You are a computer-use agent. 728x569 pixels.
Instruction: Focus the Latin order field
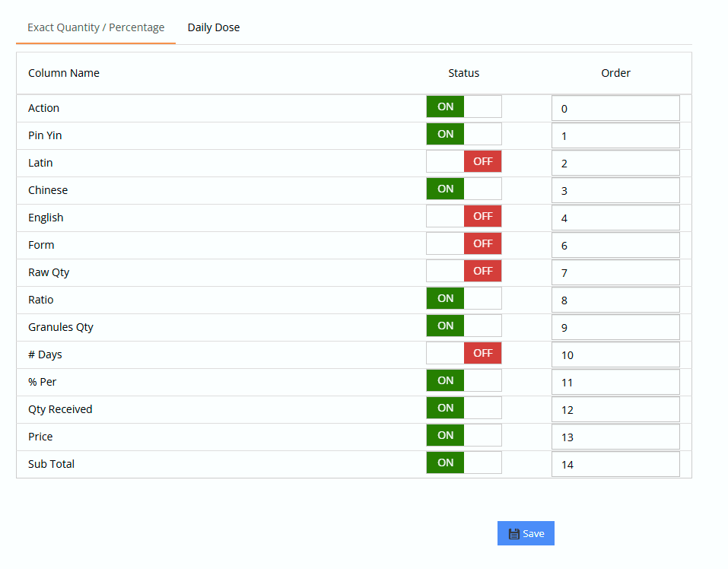pos(615,163)
